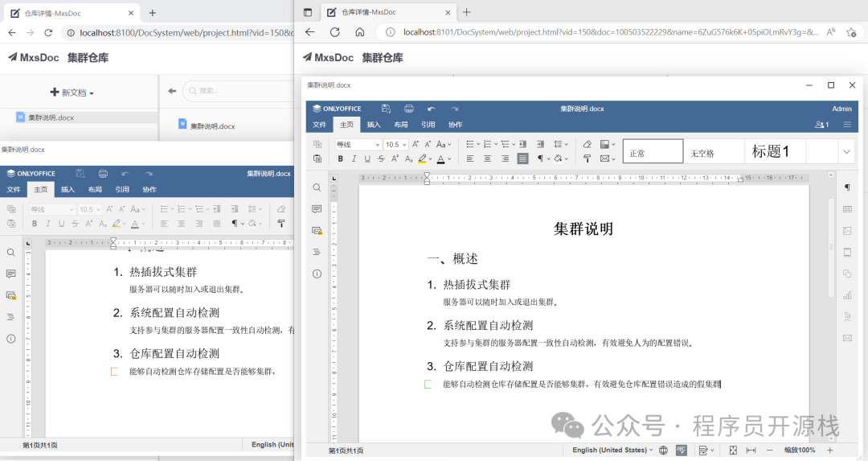Switch to the 插入 tab in right editor
This screenshot has height=461, width=868.
pyautogui.click(x=374, y=125)
